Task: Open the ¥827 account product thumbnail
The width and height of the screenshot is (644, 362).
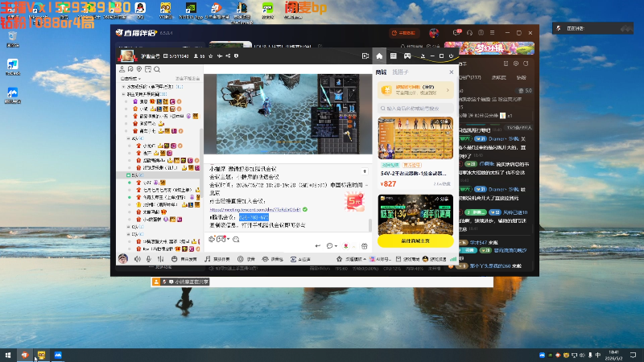Action: tap(415, 138)
